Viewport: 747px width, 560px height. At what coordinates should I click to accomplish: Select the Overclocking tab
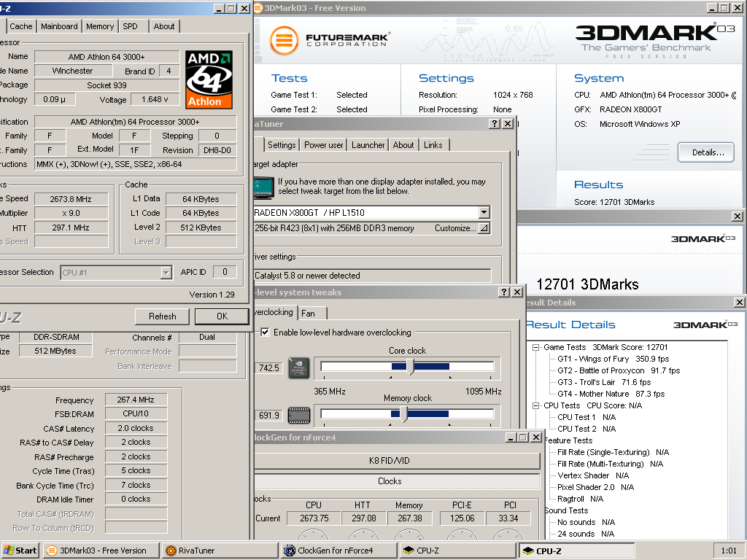click(x=274, y=312)
